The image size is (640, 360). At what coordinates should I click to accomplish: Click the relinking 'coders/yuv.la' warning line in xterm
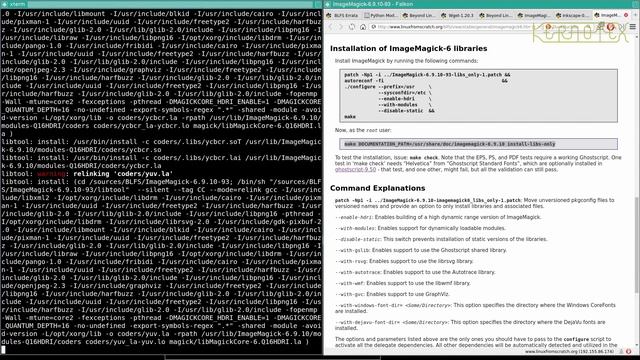(x=87, y=174)
